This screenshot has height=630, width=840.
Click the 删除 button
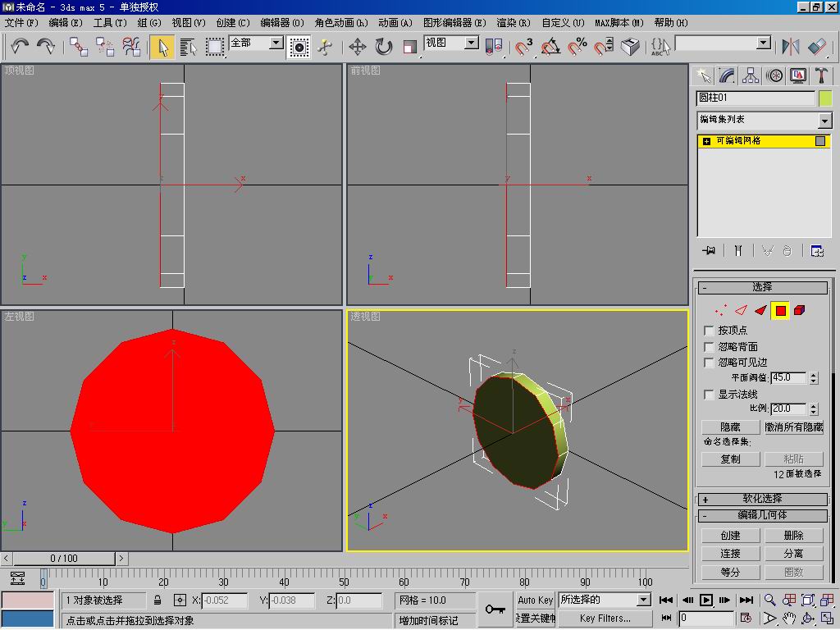[793, 535]
